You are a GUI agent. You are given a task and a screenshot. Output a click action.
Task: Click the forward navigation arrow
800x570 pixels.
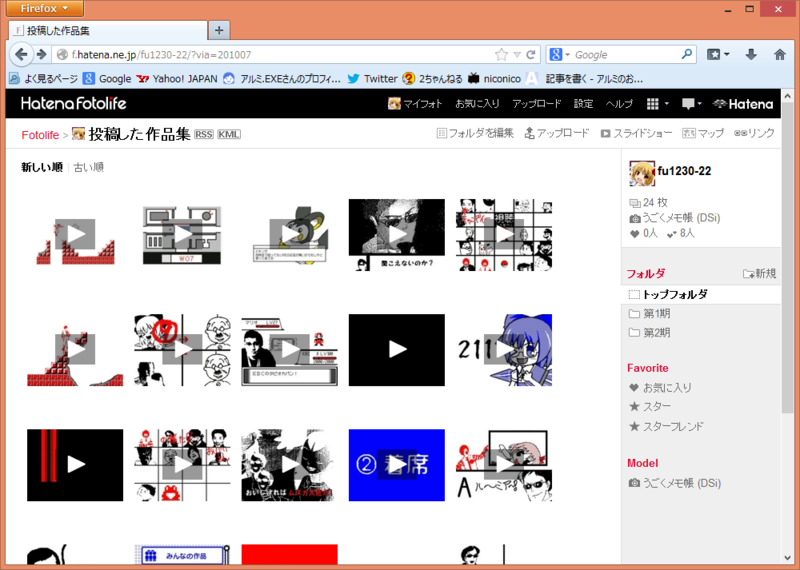[x=42, y=55]
